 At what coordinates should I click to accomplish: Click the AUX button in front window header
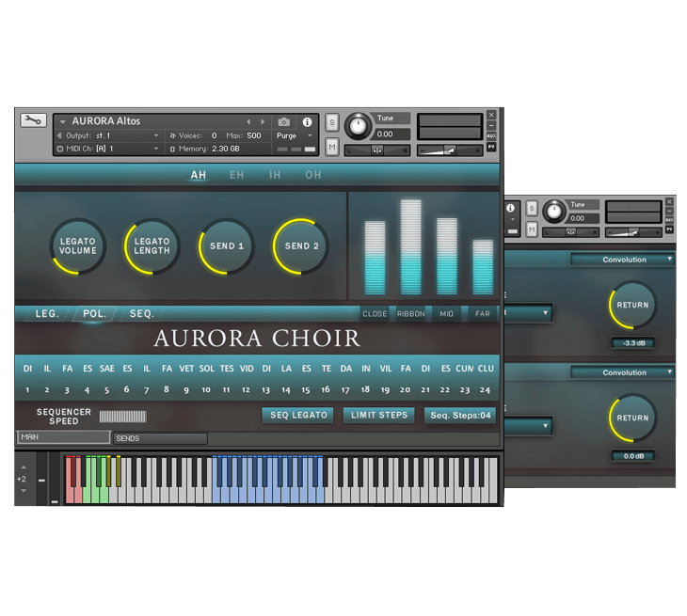click(491, 136)
